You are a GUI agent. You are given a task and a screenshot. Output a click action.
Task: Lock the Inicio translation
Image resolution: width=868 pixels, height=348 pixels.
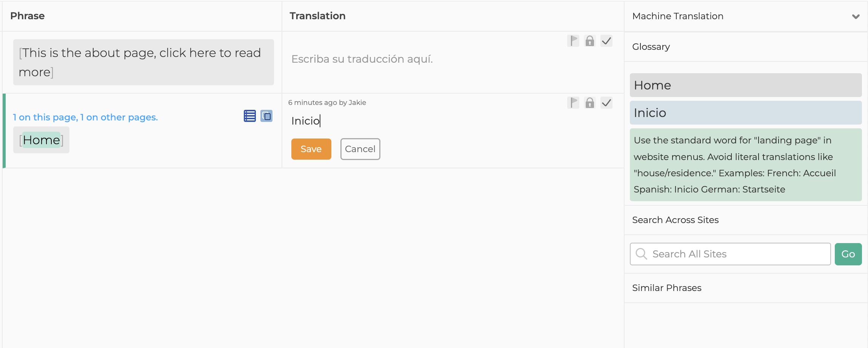(589, 102)
